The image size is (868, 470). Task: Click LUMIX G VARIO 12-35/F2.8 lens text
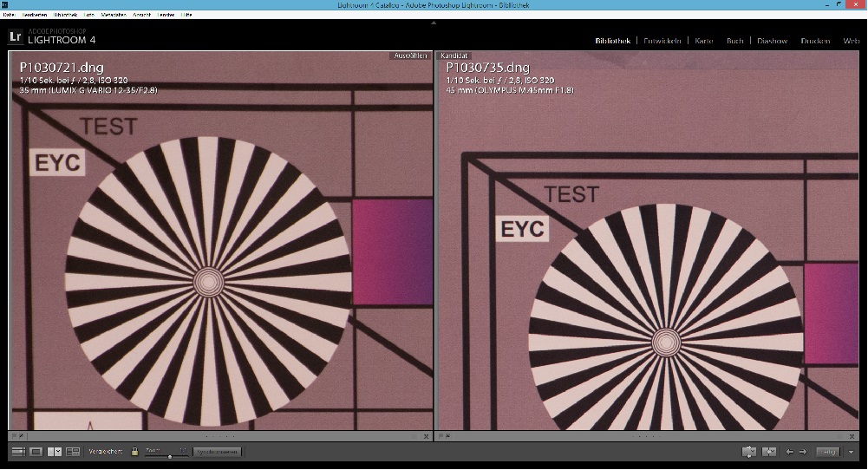click(x=103, y=89)
